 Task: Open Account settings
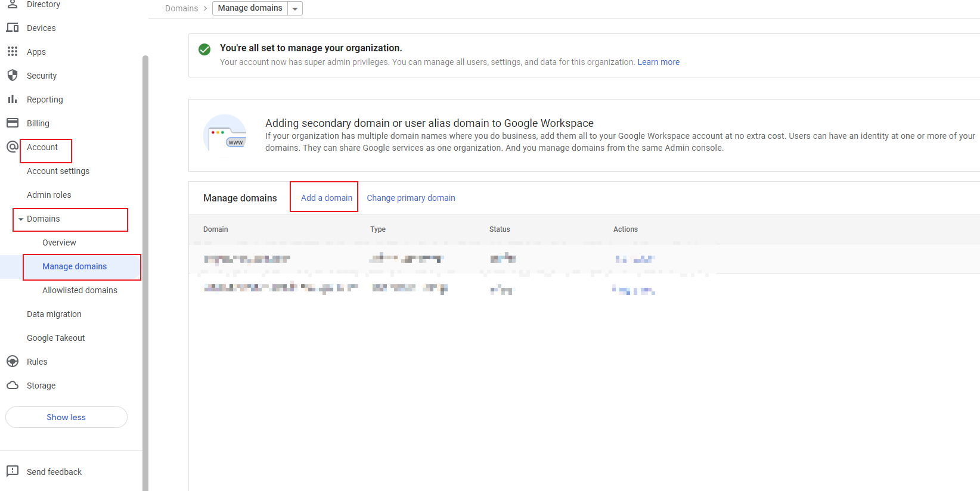58,171
